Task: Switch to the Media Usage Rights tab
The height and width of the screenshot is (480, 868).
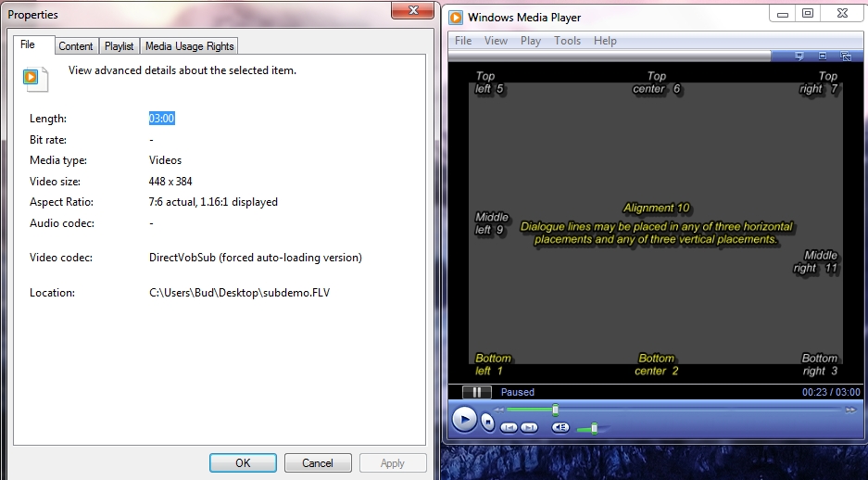Action: point(189,46)
